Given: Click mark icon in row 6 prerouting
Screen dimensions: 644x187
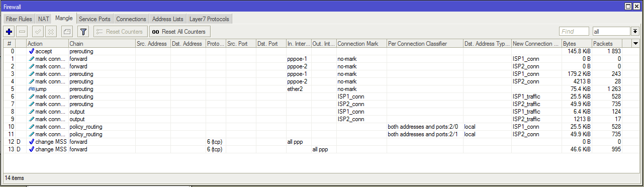Looking at the screenshot, I should [x=32, y=97].
